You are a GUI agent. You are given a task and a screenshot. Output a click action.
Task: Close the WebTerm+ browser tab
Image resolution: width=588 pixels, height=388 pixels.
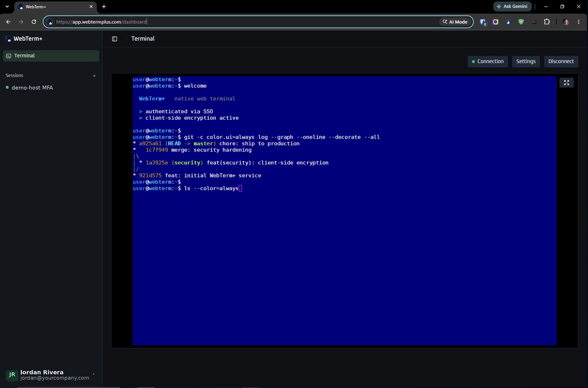(x=91, y=7)
